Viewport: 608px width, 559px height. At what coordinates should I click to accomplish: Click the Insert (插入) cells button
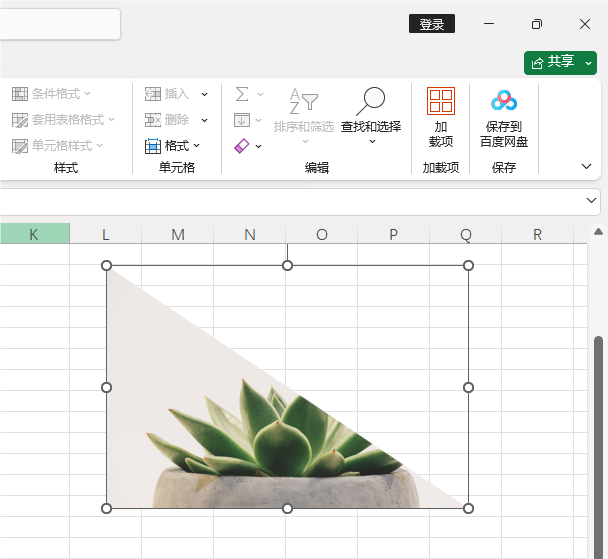pos(167,94)
